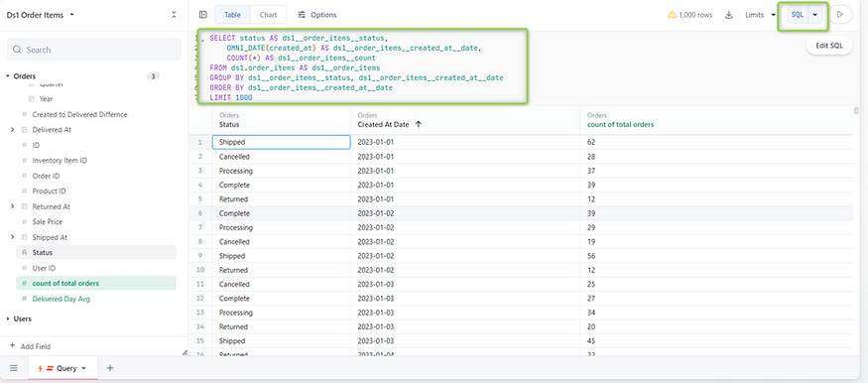Toggle the count of total orders measure
Image resolution: width=868 pixels, height=383 pixels.
(x=96, y=284)
